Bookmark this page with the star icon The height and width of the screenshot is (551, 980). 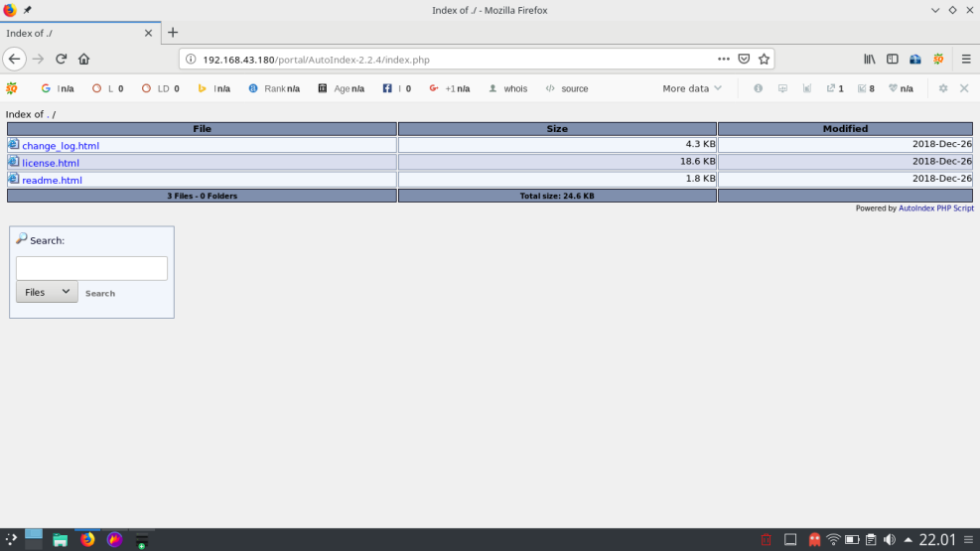[x=764, y=59]
